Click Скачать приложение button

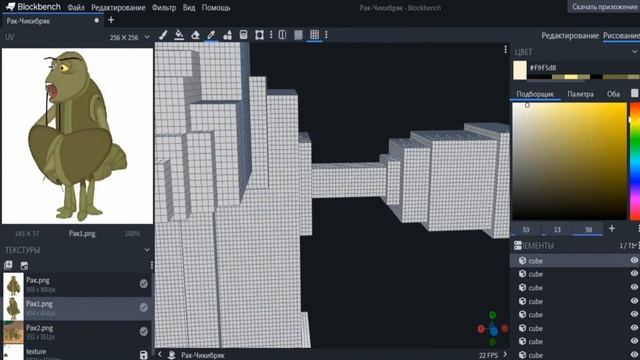pos(604,7)
